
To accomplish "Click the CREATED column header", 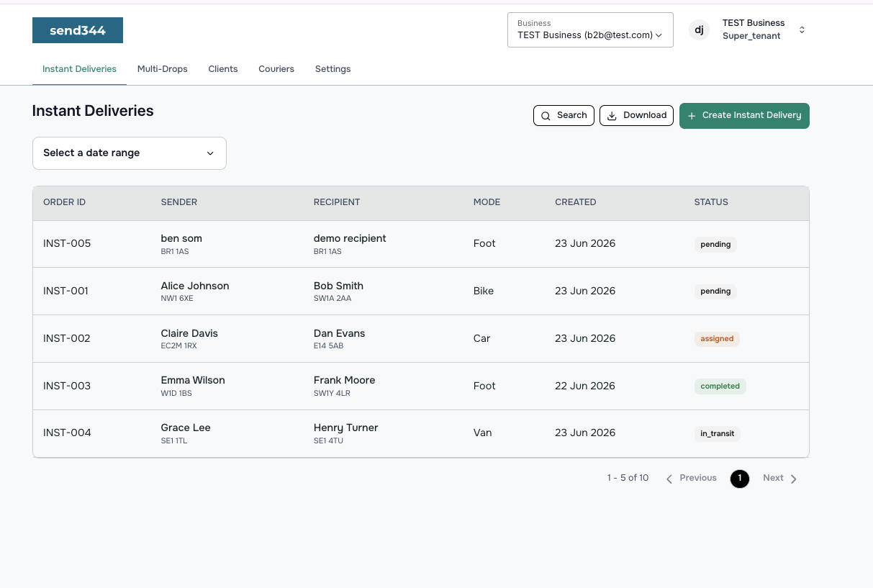I will (x=576, y=202).
